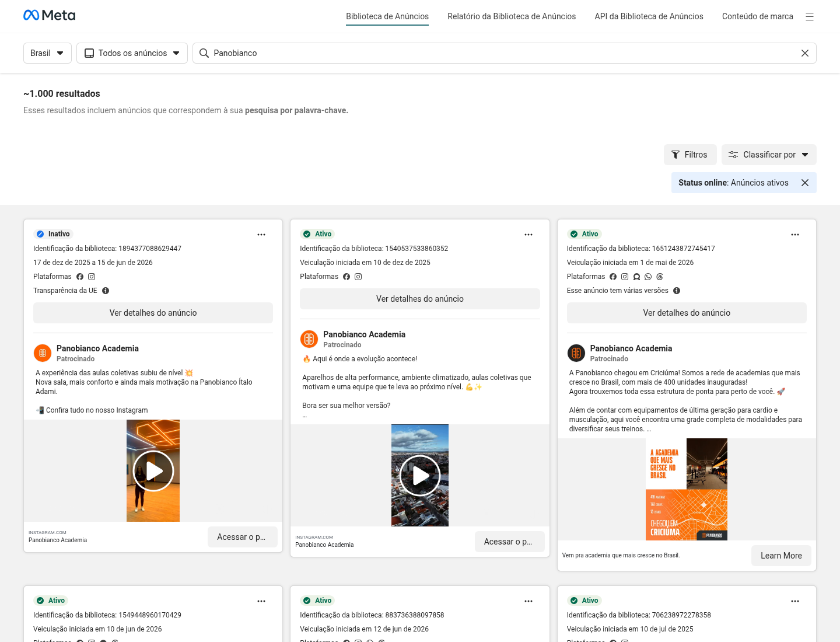Open the Criciúma orange ad image

coord(687,489)
